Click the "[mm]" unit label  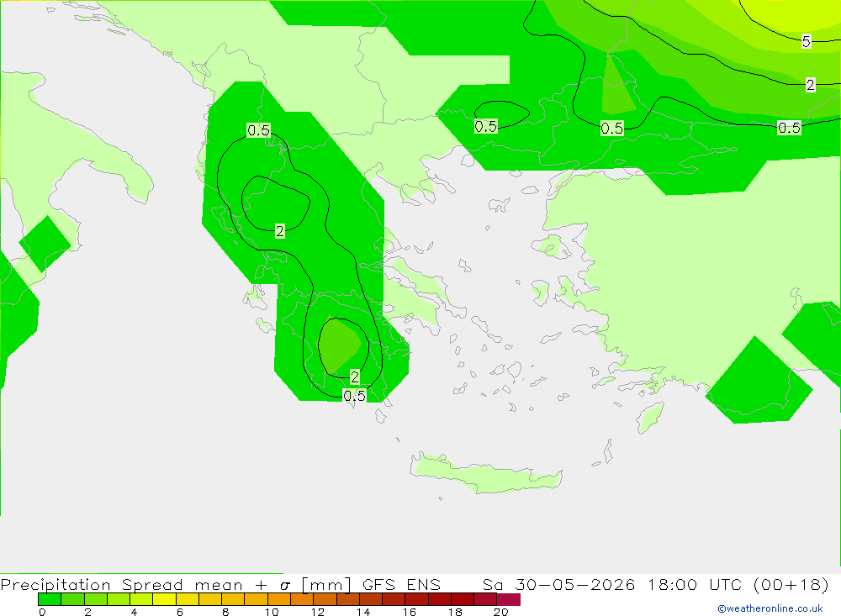click(326, 584)
